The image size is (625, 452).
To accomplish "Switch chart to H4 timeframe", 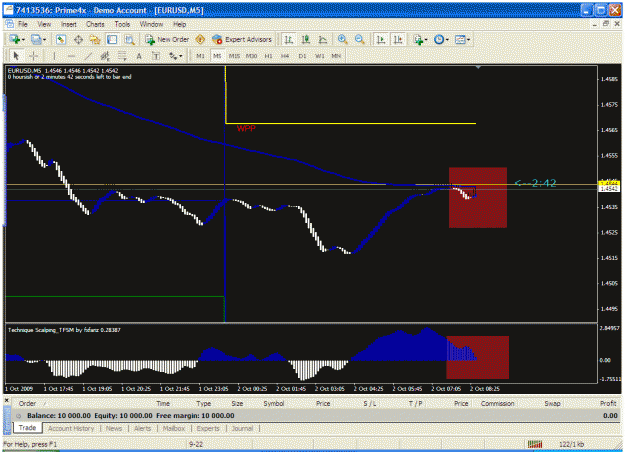I will tap(285, 56).
